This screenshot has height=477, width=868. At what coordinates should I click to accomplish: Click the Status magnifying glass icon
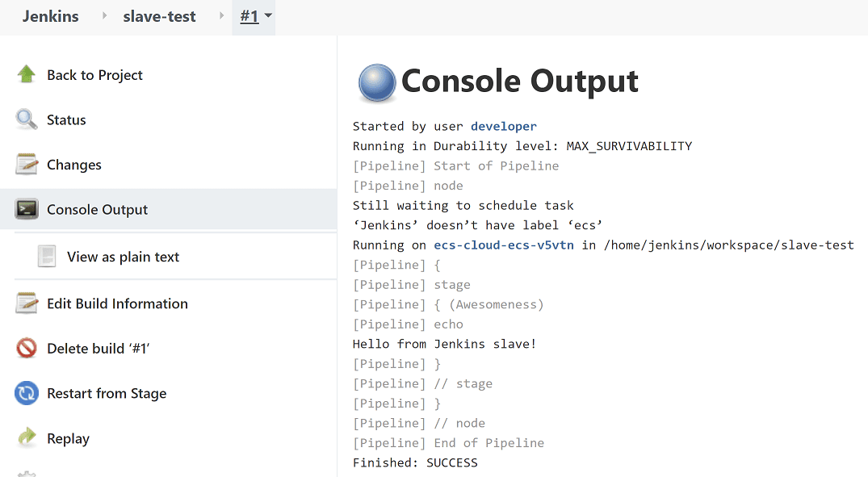point(27,119)
